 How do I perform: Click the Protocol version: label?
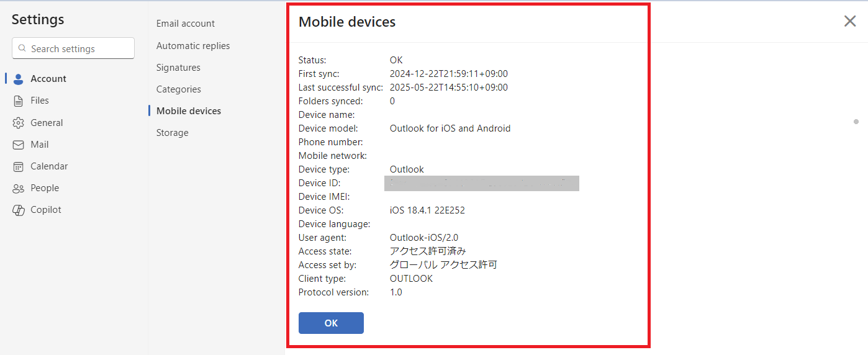[334, 292]
